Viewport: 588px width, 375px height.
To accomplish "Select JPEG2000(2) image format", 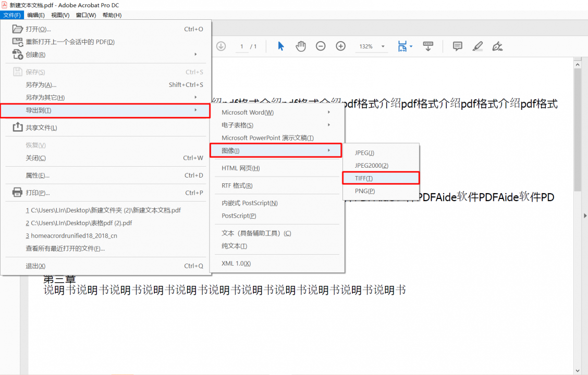I will click(x=381, y=166).
